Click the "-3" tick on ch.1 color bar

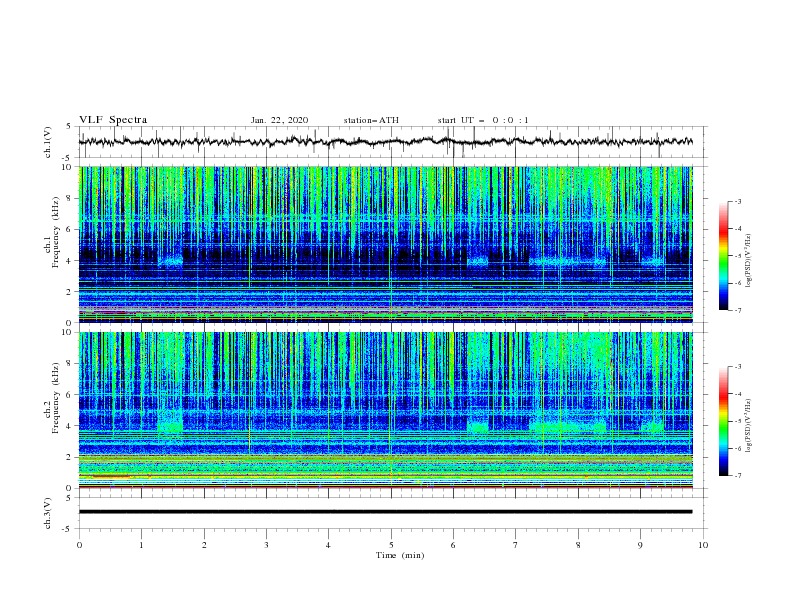(x=737, y=201)
